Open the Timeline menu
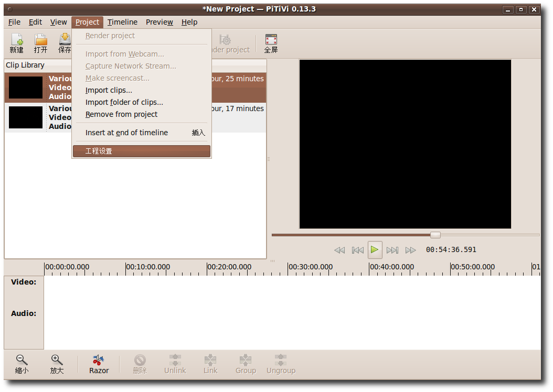553x392 pixels. point(122,22)
